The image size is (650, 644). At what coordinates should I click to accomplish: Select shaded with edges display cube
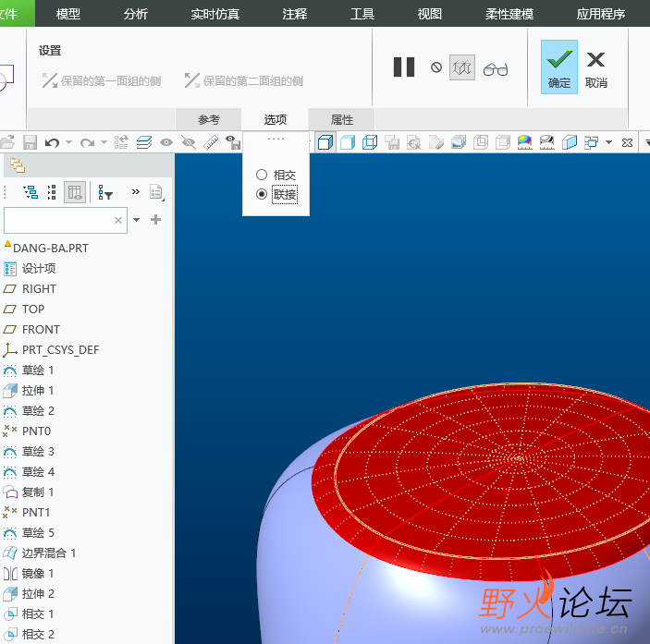(x=325, y=142)
